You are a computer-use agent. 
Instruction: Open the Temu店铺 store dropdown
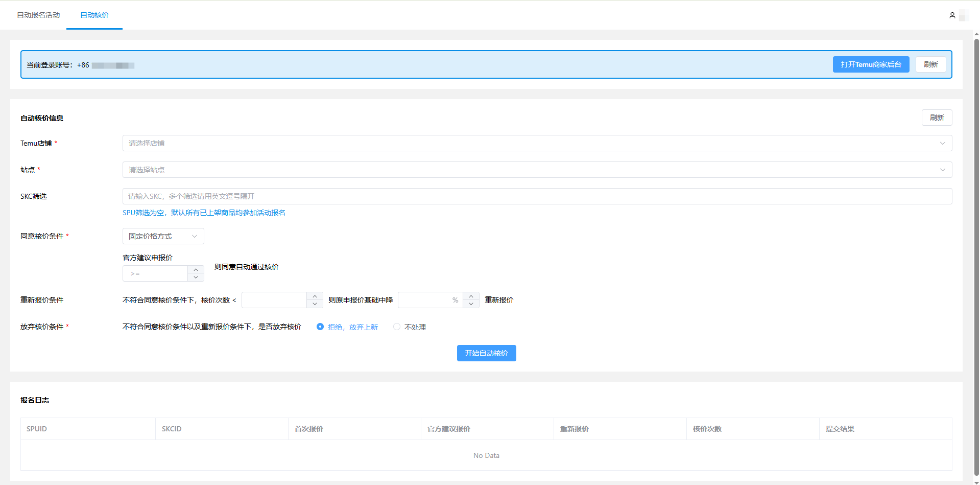[537, 143]
